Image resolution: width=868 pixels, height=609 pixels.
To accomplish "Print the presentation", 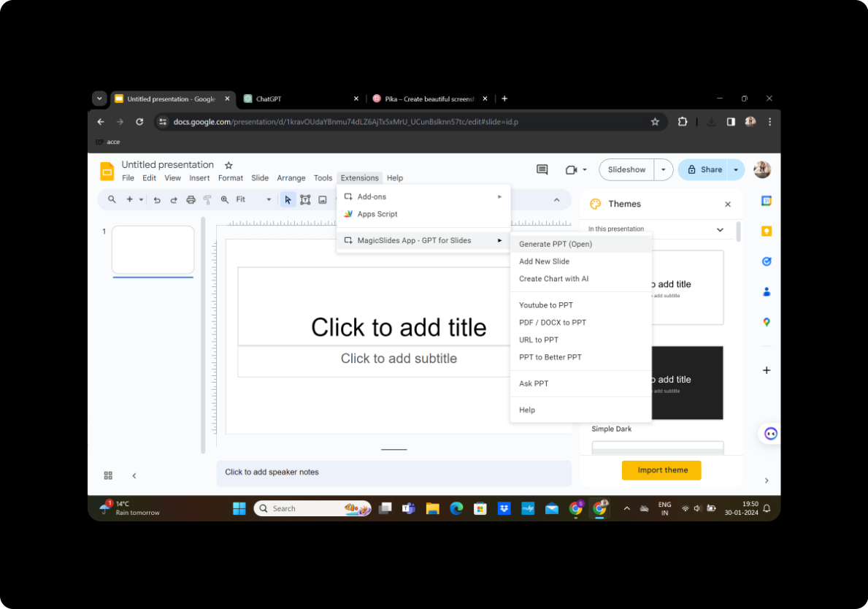I will [191, 200].
